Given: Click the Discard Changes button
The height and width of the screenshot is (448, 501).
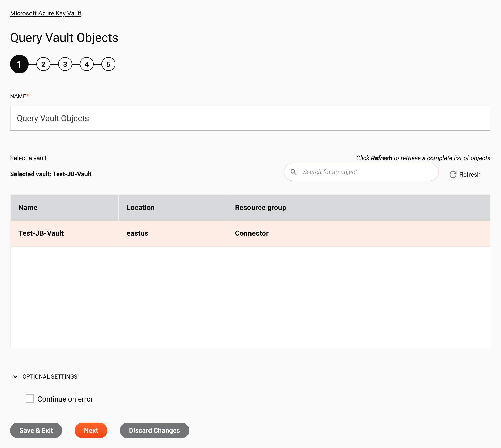Looking at the screenshot, I should tap(154, 430).
